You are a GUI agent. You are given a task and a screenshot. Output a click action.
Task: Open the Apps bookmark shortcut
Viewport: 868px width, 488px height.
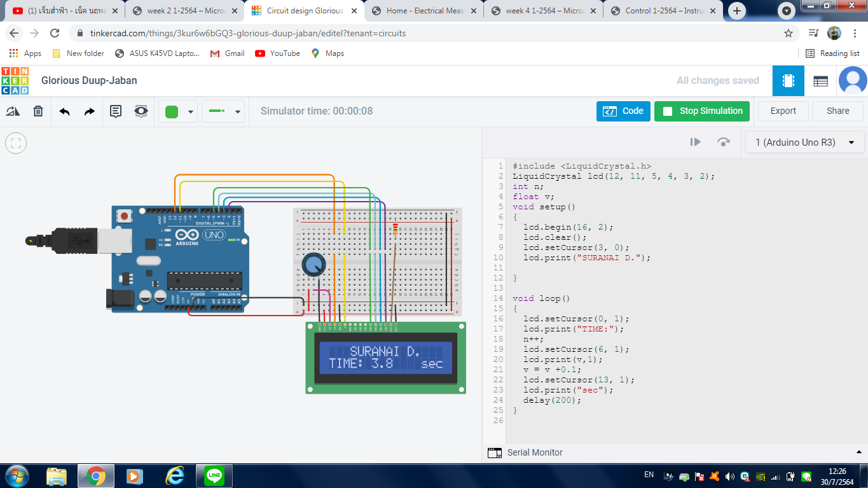pos(25,53)
